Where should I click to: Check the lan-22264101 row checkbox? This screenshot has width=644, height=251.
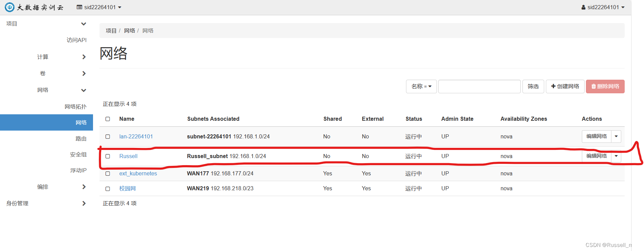(108, 137)
